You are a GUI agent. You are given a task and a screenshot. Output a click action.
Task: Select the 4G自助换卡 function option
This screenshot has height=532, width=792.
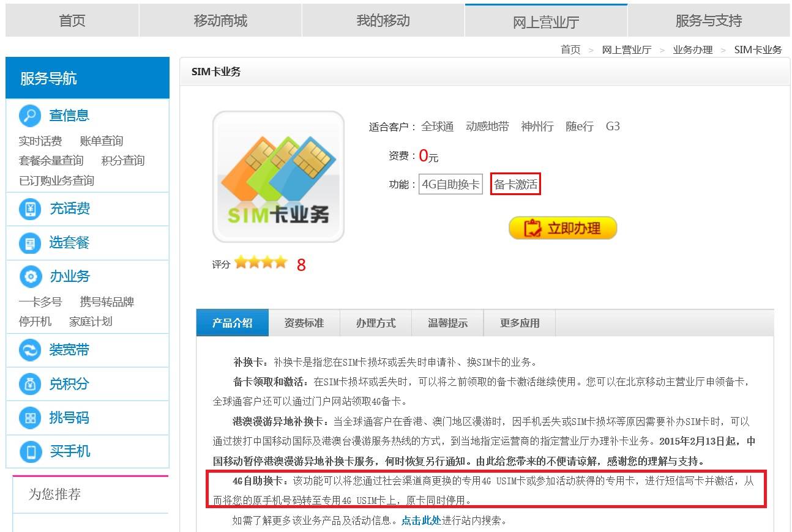tap(450, 184)
